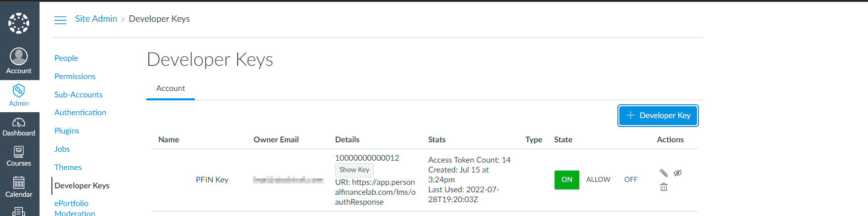
Task: Set PFIN Key state to ALLOW
Action: [598, 180]
